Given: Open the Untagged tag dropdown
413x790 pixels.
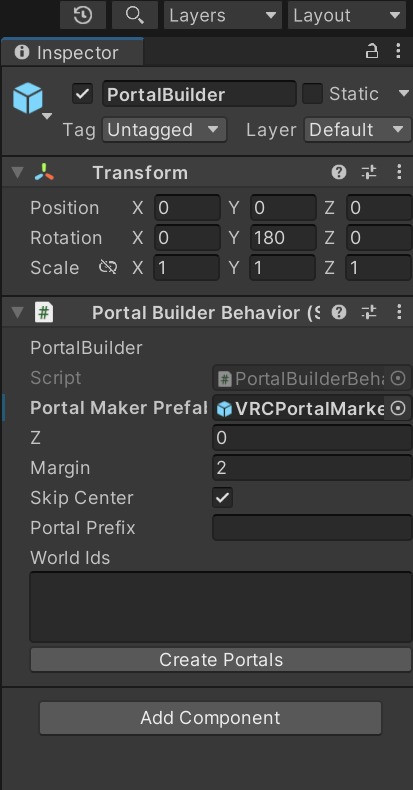Looking at the screenshot, I should click(x=164, y=130).
